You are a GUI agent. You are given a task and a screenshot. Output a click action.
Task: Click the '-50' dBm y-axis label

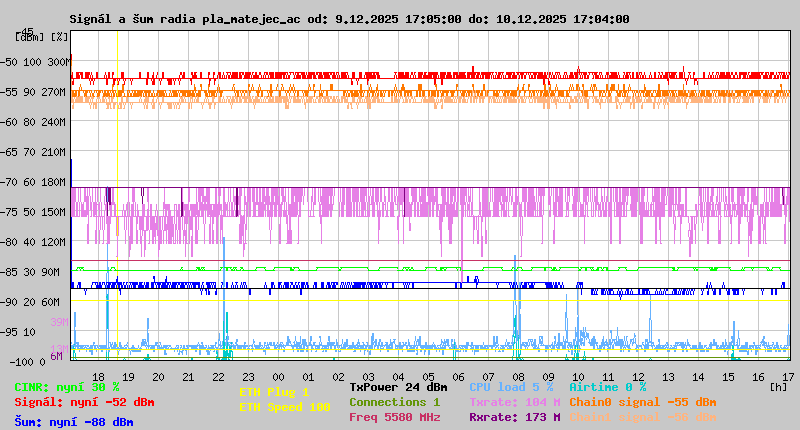pyautogui.click(x=9, y=62)
